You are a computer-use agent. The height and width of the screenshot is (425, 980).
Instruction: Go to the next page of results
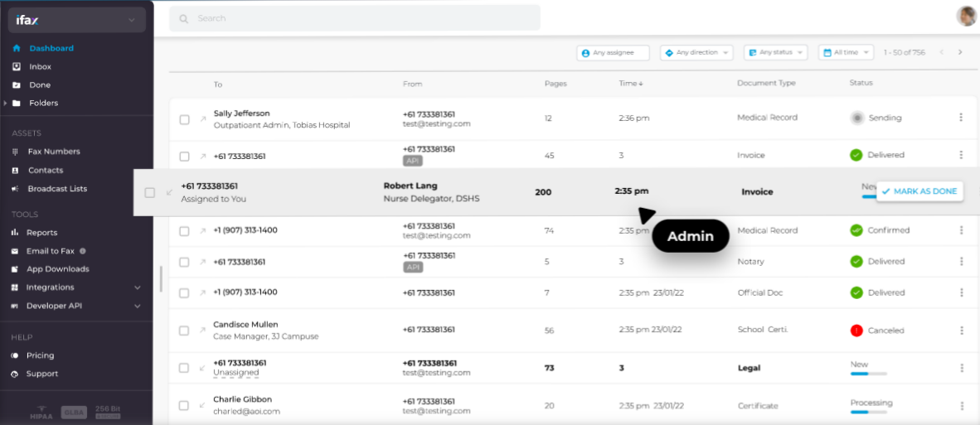960,52
